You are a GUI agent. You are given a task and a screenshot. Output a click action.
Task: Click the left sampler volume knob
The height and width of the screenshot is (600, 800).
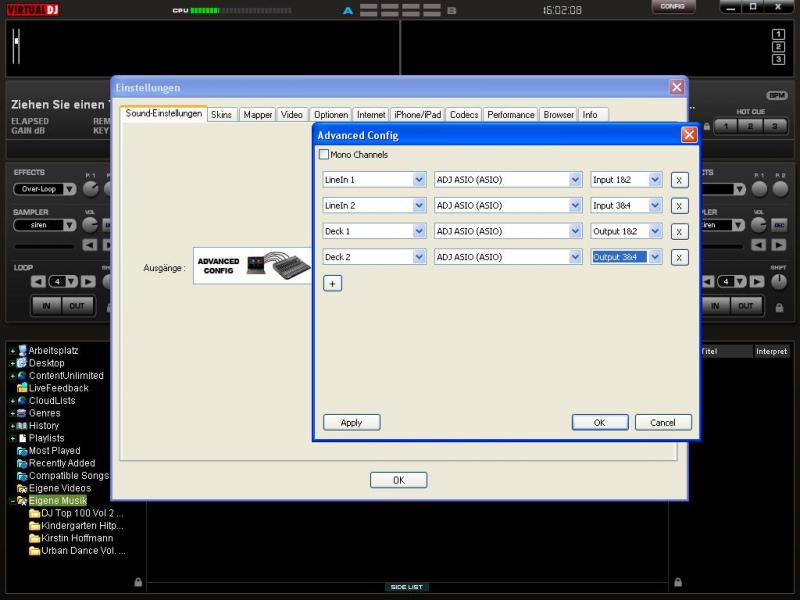(x=90, y=224)
